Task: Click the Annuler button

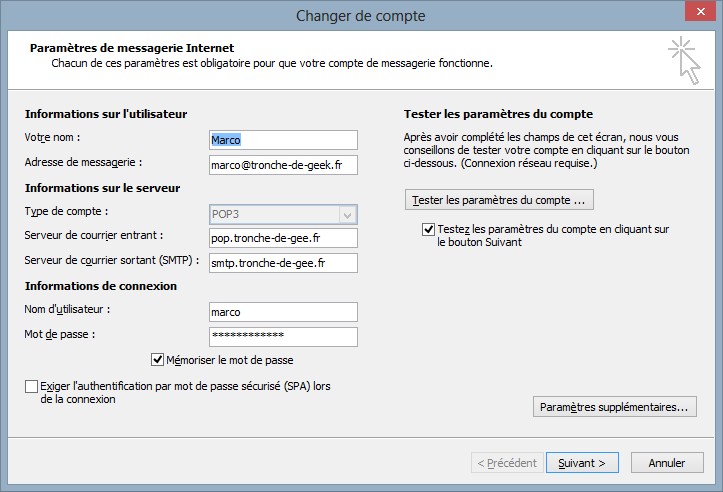Action: point(667,462)
